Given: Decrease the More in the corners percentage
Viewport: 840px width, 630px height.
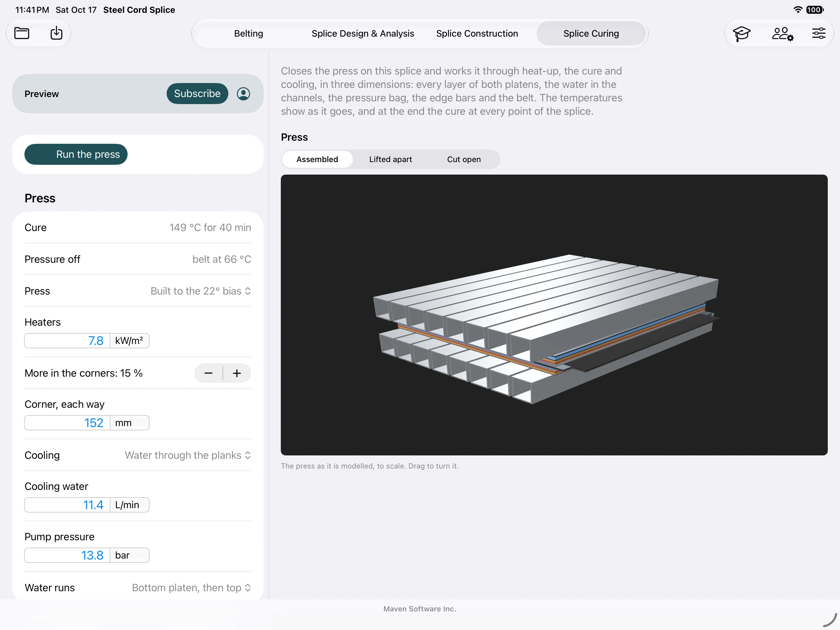Looking at the screenshot, I should (208, 373).
